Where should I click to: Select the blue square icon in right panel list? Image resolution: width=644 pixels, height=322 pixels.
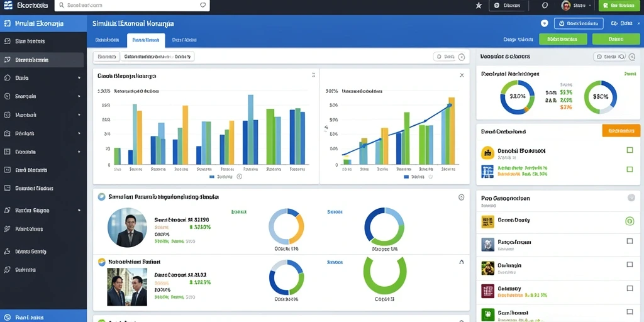[x=487, y=171]
